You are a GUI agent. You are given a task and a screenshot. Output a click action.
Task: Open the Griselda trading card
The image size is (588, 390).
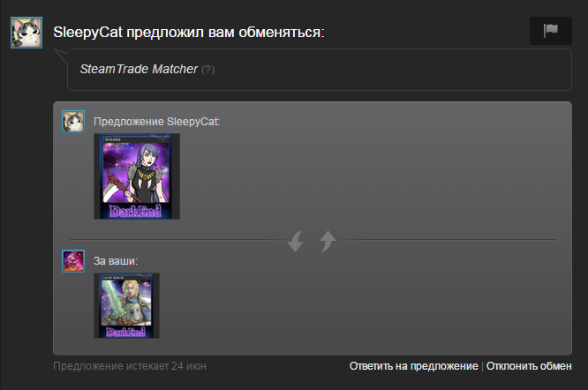[137, 176]
